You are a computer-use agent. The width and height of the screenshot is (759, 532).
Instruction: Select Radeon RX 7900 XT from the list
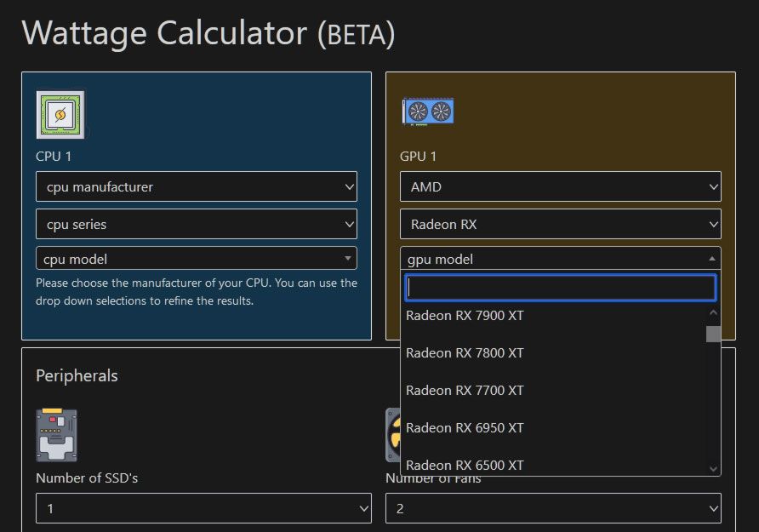pos(465,315)
